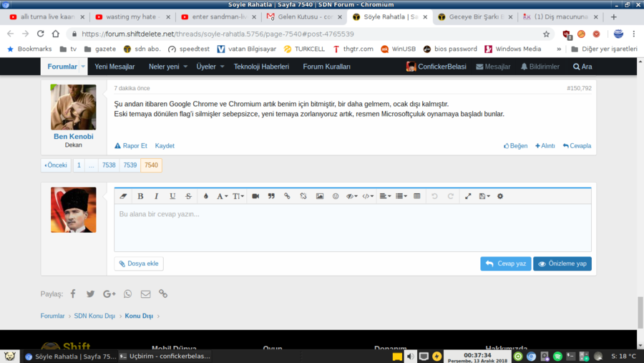Remove link with the unlink icon
This screenshot has width=644, height=363.
point(303,196)
